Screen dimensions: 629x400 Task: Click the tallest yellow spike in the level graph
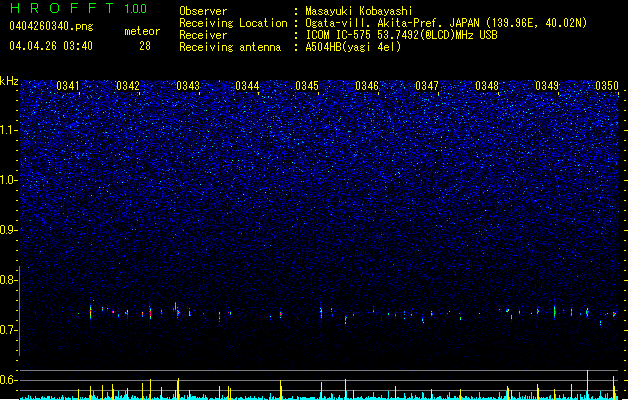[x=587, y=384]
